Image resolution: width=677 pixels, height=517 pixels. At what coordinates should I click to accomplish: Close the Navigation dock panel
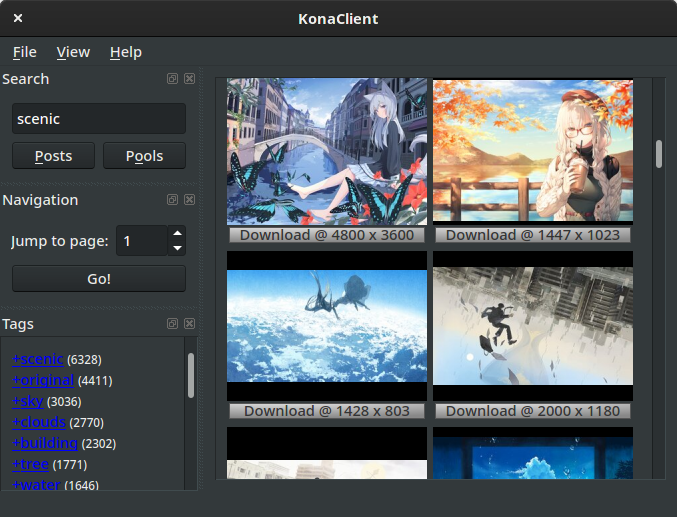(x=189, y=200)
